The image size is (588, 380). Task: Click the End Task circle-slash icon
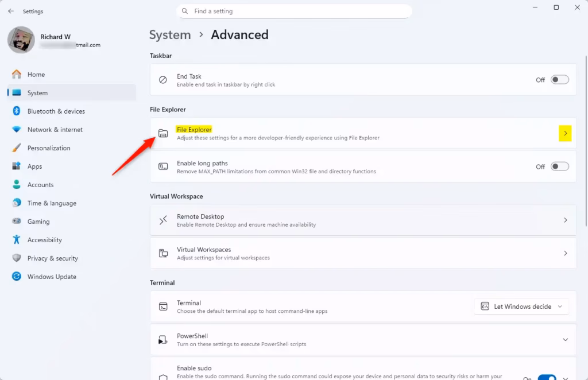163,79
